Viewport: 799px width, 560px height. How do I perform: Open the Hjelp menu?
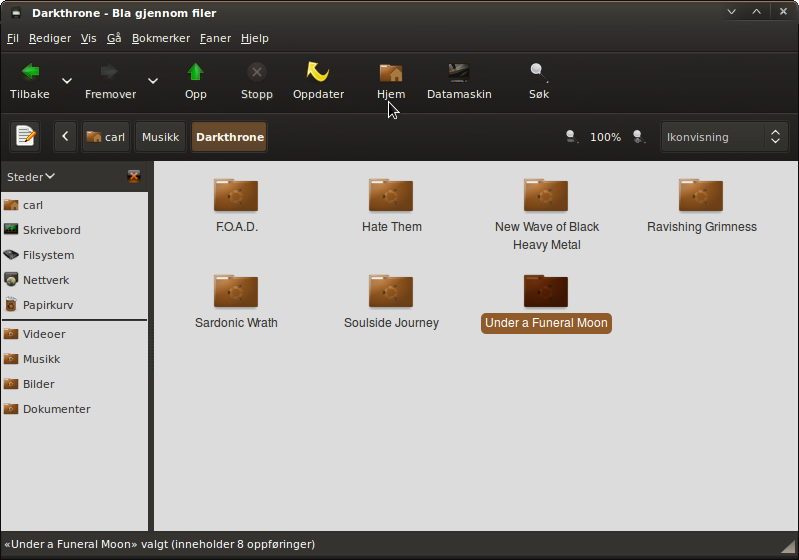tap(255, 38)
